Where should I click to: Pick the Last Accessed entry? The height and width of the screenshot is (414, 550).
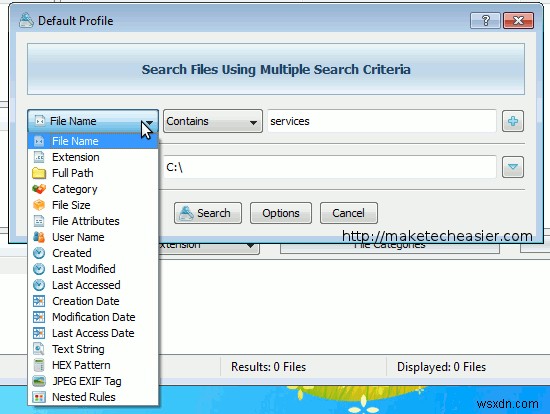(93, 285)
